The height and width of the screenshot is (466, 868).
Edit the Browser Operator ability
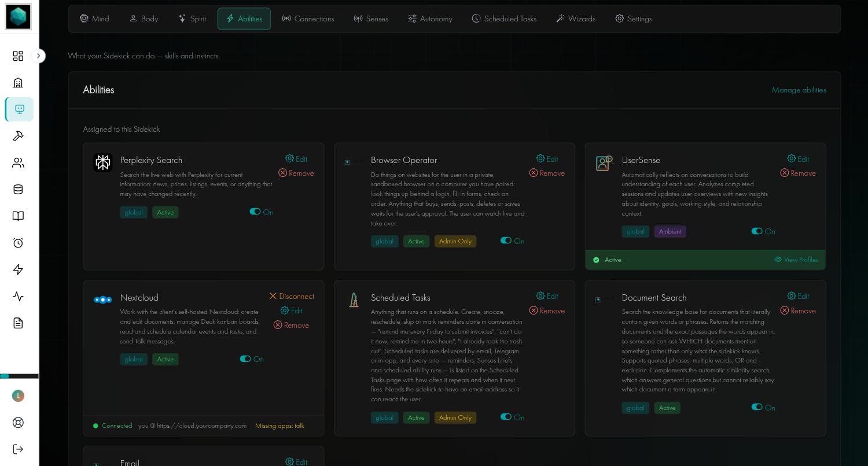[547, 159]
